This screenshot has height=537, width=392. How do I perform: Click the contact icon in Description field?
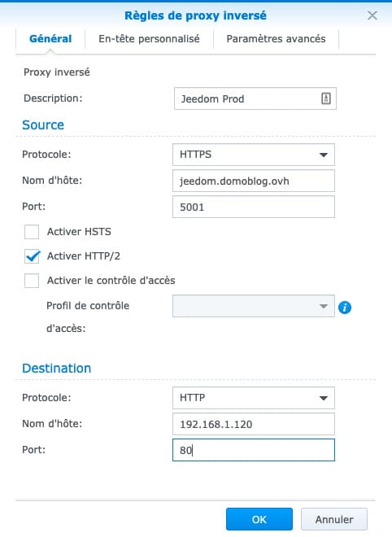[x=326, y=98]
